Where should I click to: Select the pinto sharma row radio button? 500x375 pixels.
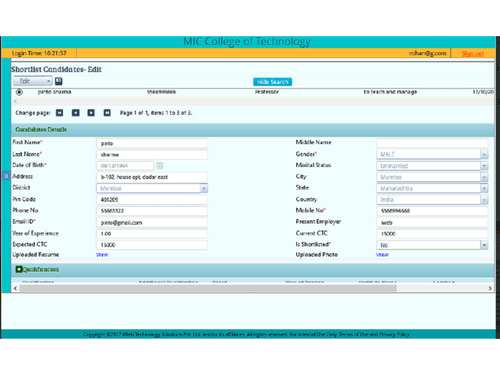pos(19,92)
